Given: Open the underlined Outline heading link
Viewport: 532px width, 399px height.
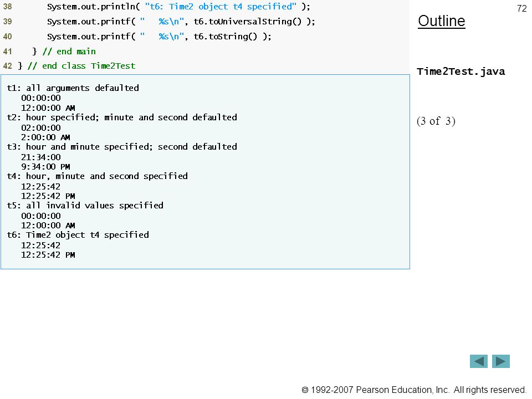Looking at the screenshot, I should pos(442,21).
